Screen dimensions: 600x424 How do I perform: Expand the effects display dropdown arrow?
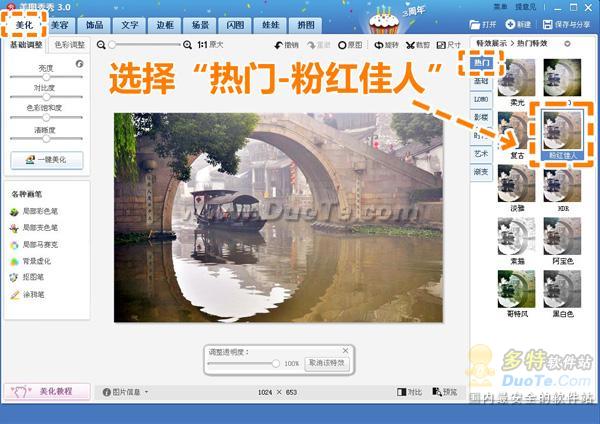pos(568,44)
